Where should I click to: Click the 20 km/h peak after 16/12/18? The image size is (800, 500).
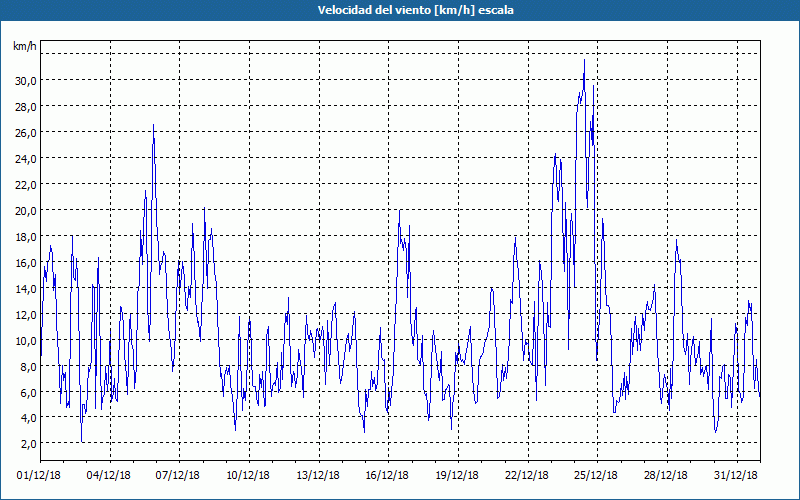[399, 211]
